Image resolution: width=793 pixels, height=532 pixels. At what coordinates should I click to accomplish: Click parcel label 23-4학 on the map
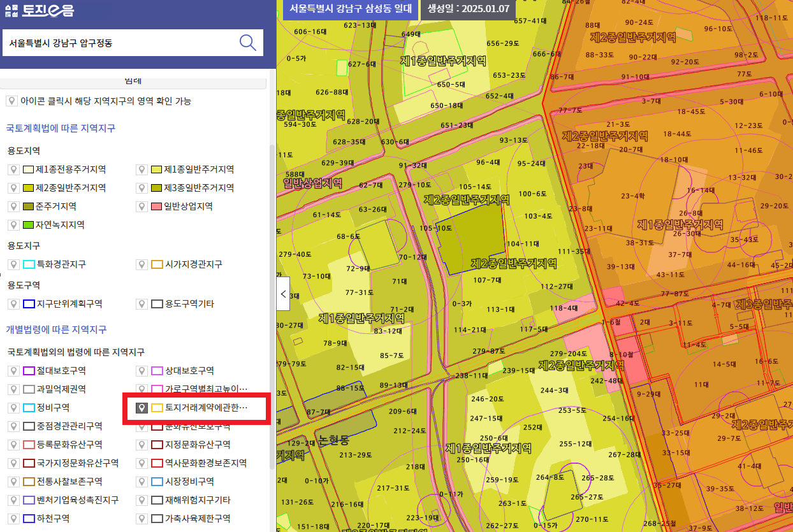coord(632,196)
